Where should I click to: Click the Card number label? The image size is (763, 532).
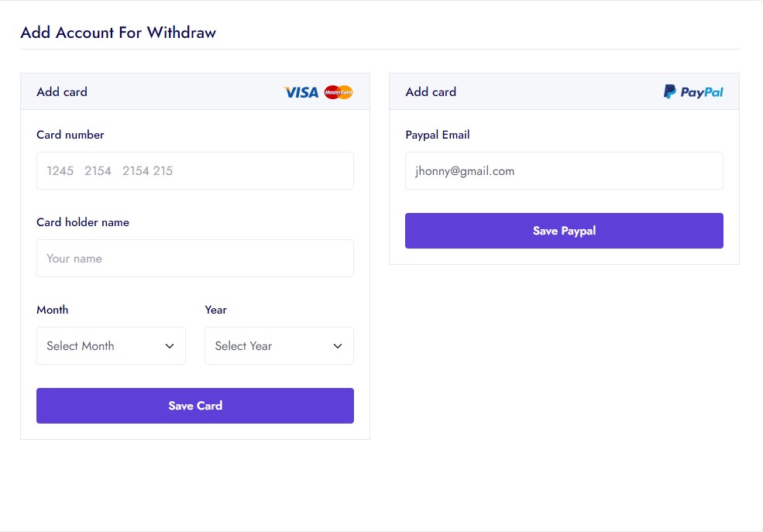point(70,135)
